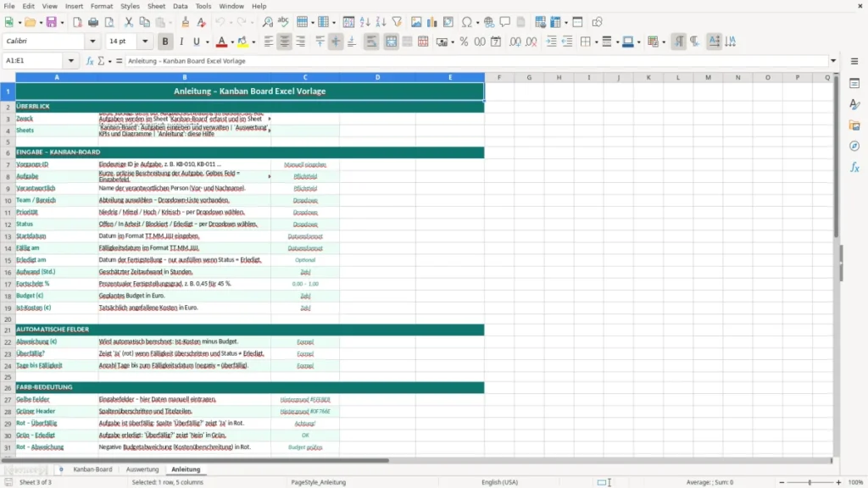Screen dimensions: 868x488
Task: Increase indent
Action: [x=551, y=42]
